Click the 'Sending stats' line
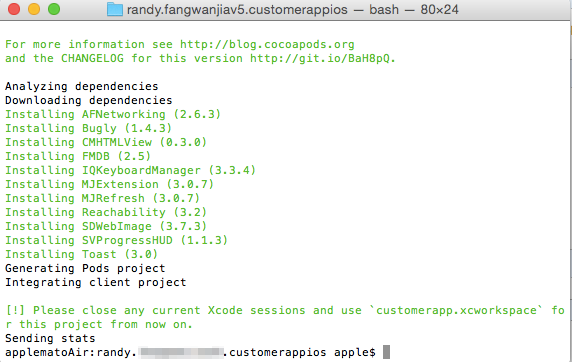Image resolution: width=572 pixels, height=362 pixels. 50,338
